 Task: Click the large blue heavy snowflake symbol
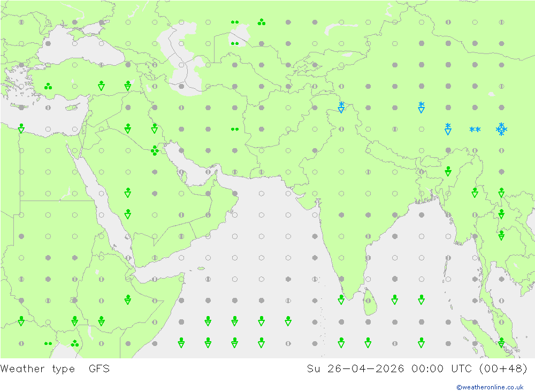click(x=501, y=129)
